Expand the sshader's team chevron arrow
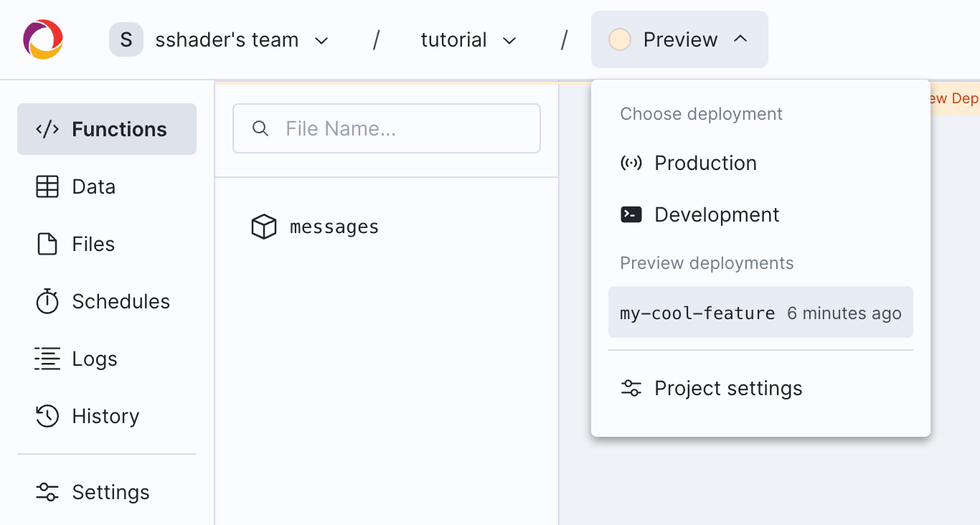 [x=322, y=40]
